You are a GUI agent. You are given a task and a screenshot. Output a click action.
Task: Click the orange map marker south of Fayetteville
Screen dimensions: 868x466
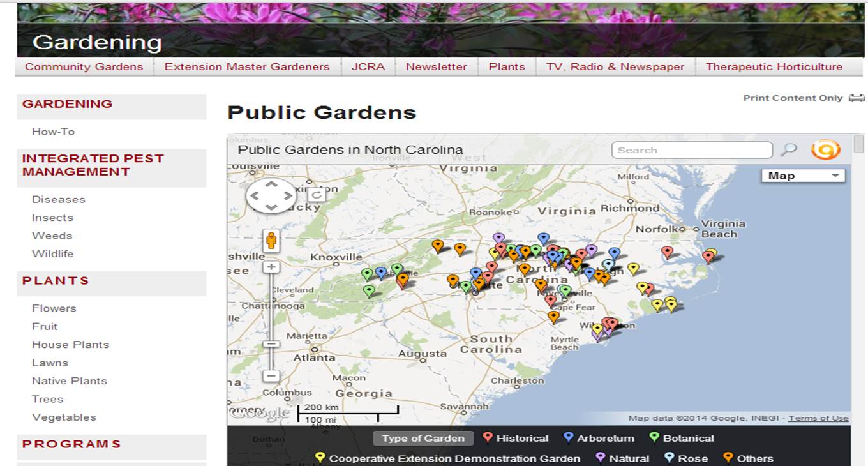pos(553,316)
